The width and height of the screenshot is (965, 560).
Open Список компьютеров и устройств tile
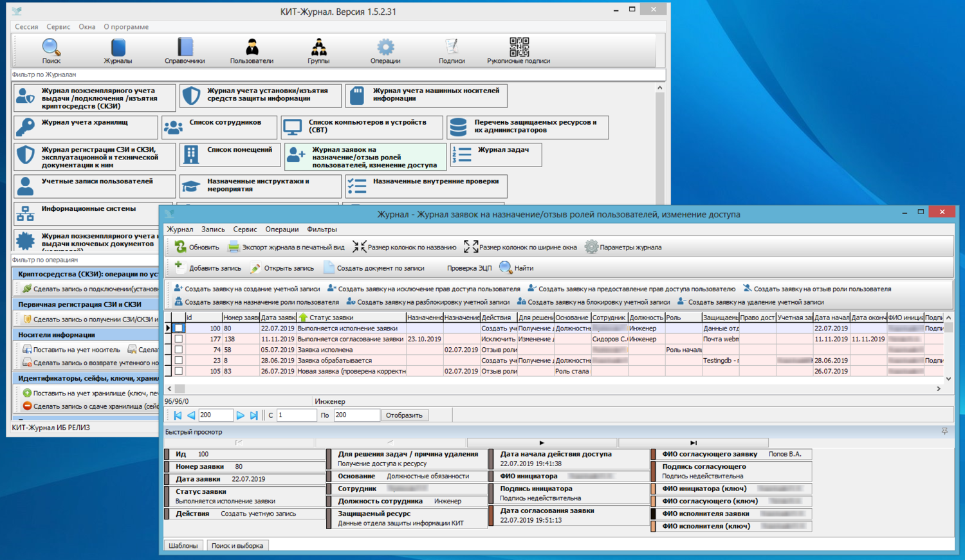click(362, 127)
